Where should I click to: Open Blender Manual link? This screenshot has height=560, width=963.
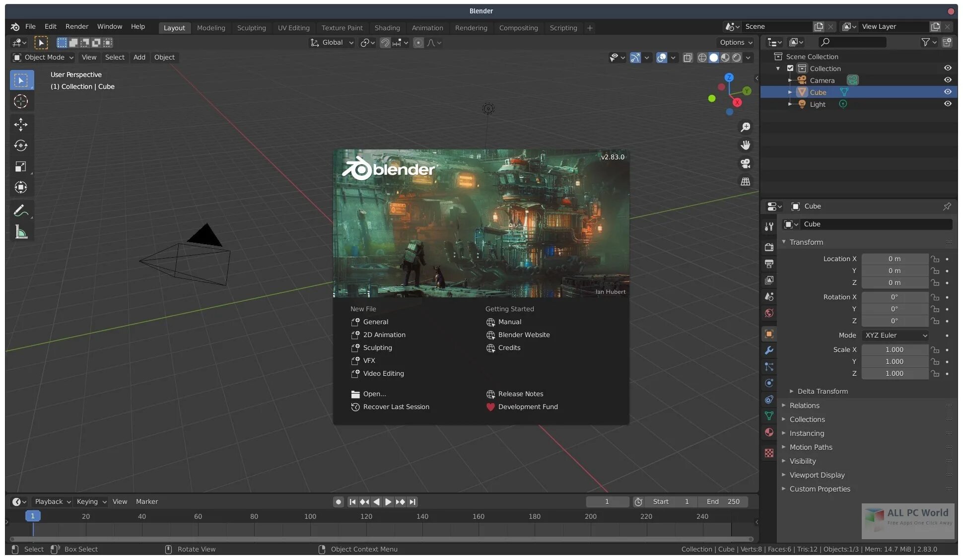pos(509,322)
